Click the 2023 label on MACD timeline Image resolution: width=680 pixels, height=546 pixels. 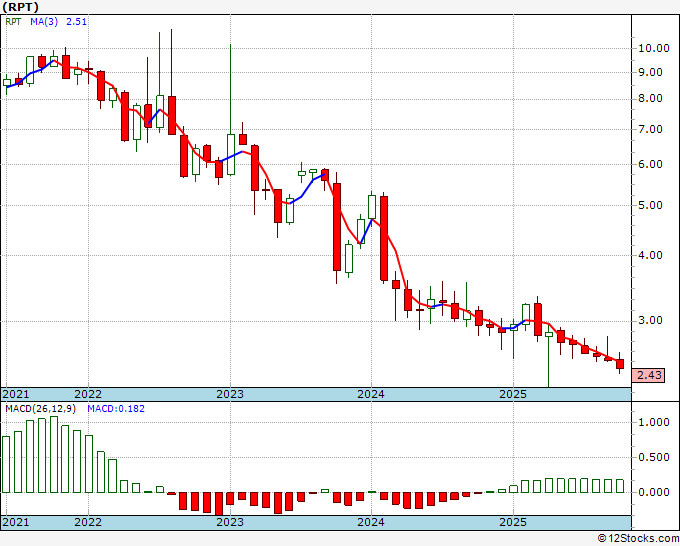pyautogui.click(x=230, y=522)
